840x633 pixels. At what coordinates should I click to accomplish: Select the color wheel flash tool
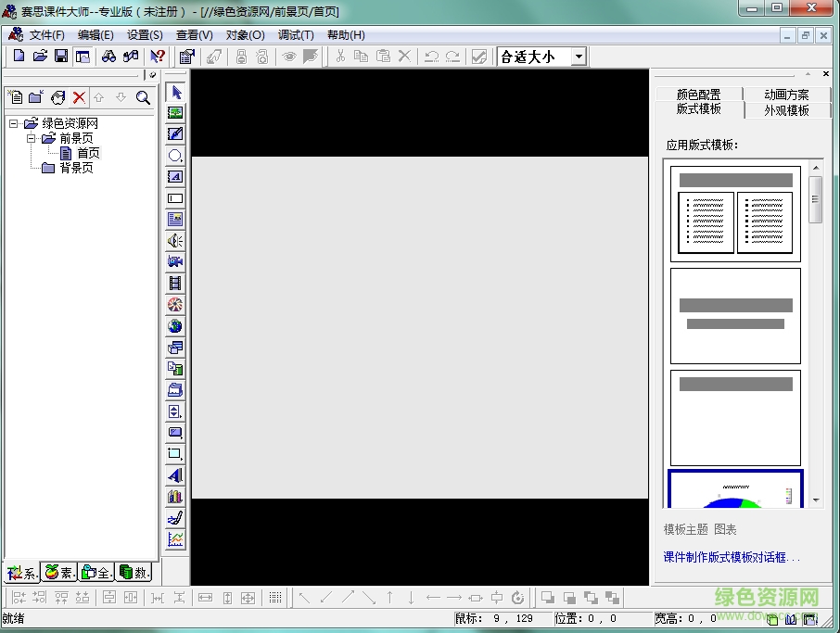(175, 305)
